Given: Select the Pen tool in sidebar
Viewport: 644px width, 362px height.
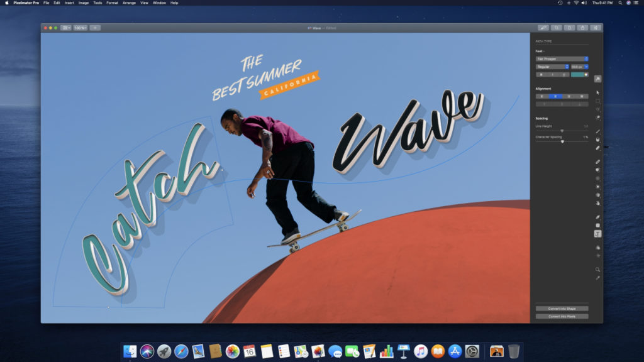Looking at the screenshot, I should point(597,217).
